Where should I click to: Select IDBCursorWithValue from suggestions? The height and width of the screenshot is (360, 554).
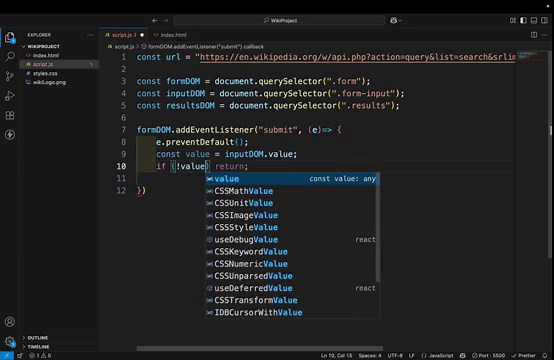pos(292,312)
